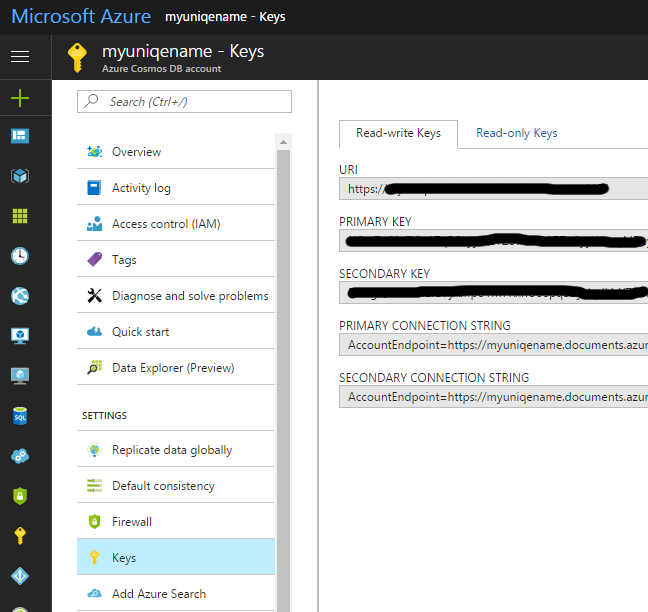Click the Overview menu icon
The height and width of the screenshot is (612, 648).
[x=95, y=152]
